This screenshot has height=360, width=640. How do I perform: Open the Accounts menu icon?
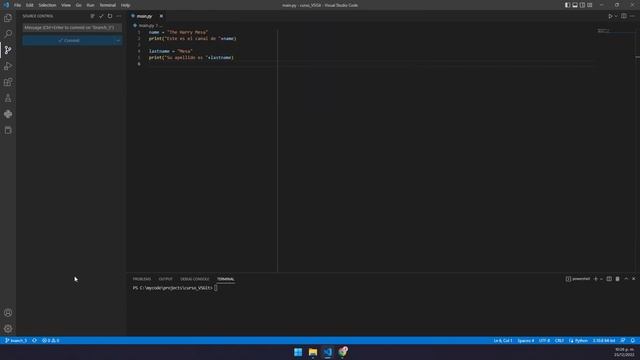click(x=8, y=313)
